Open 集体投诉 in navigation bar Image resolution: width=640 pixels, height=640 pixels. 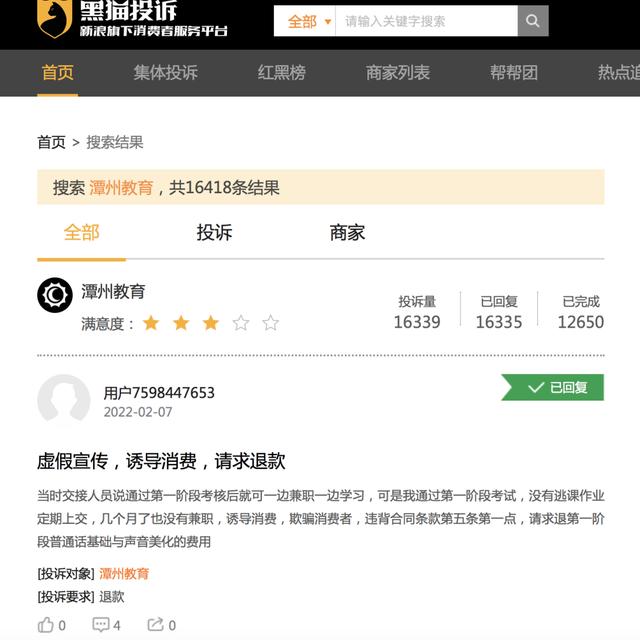click(165, 73)
